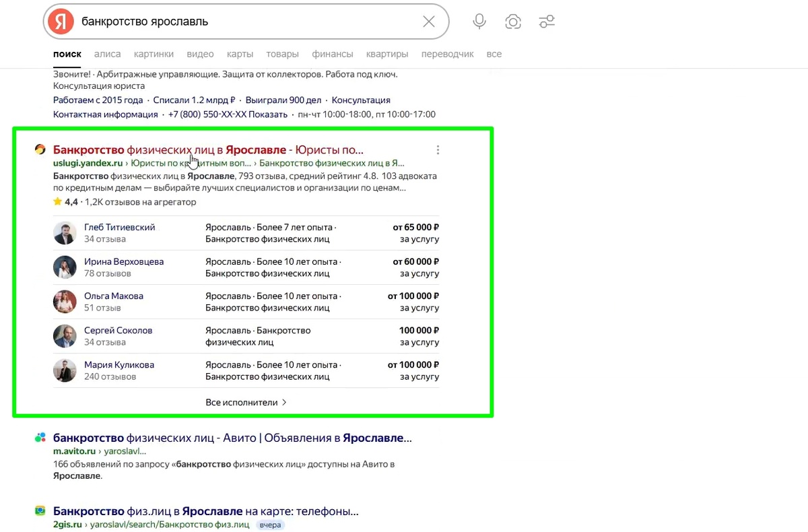Expand Все исполнители list
Viewport: 808px width, 532px height.
(246, 402)
